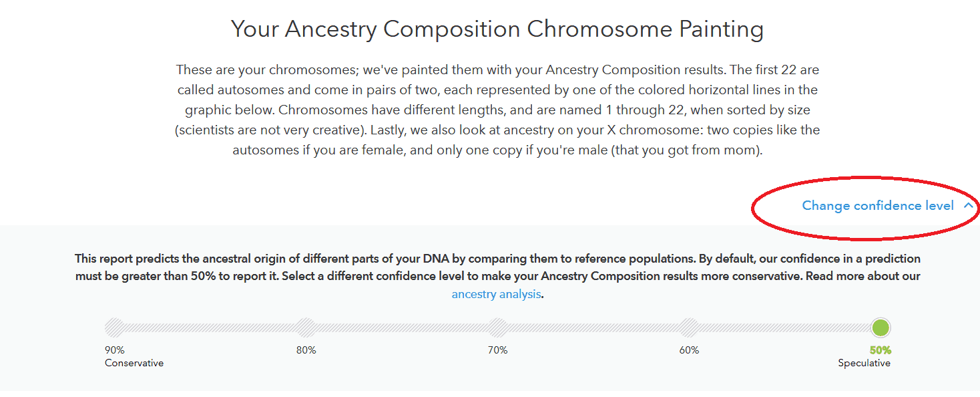Screen dimensions: 980x397
Task: Click the Speculative label under 50%
Action: tap(865, 363)
